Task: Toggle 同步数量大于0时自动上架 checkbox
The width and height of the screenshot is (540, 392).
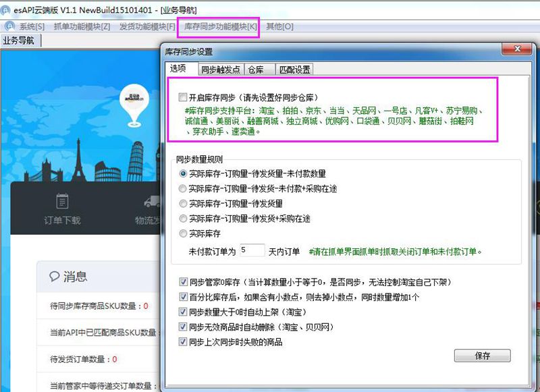Action: click(x=183, y=312)
